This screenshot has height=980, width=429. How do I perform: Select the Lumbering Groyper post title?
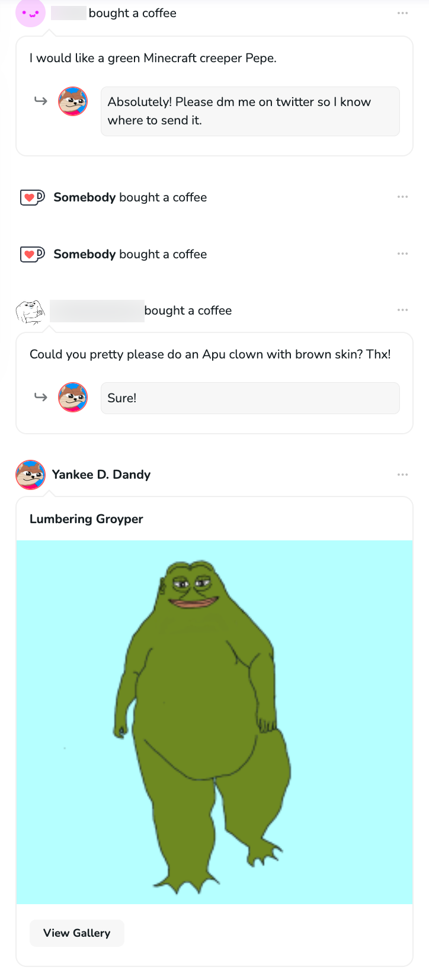click(86, 518)
